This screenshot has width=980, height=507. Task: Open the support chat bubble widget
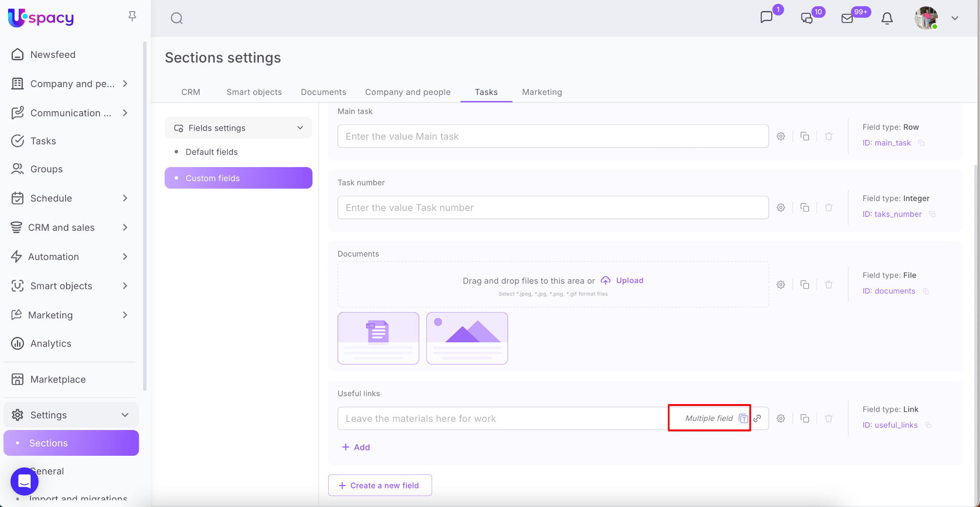(24, 481)
